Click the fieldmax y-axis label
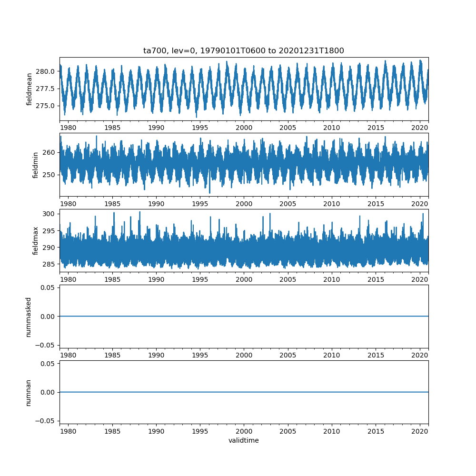 (x=35, y=241)
